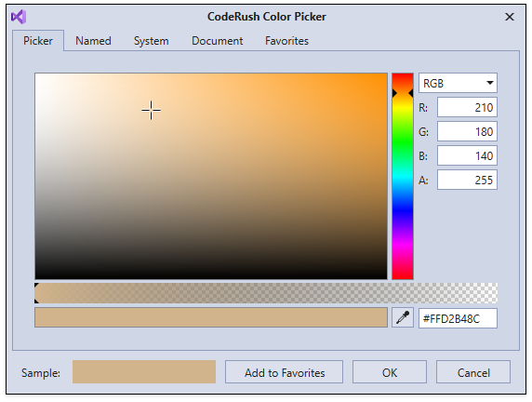Screen dimensions: 532x402
Task: Confirm with the OK button
Action: [x=390, y=372]
